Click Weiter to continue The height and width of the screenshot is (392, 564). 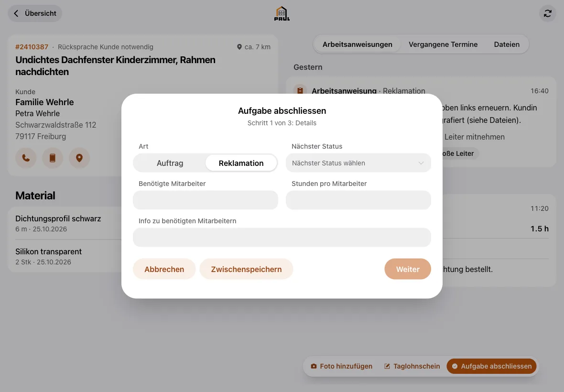[408, 269]
